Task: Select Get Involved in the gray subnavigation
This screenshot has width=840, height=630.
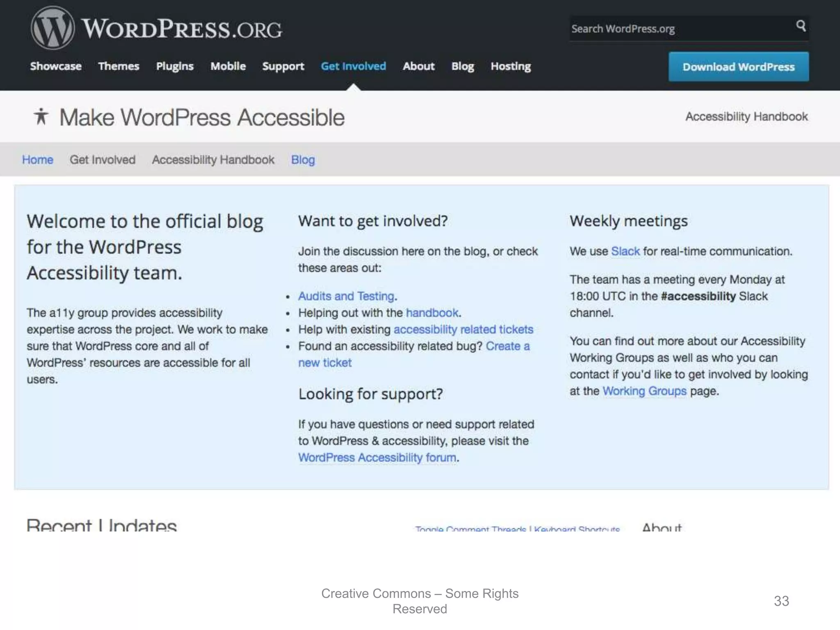Action: point(103,160)
